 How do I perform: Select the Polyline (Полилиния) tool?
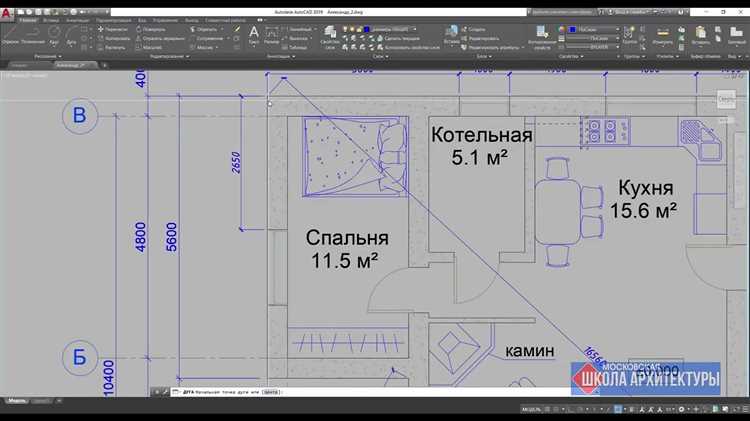(32, 36)
